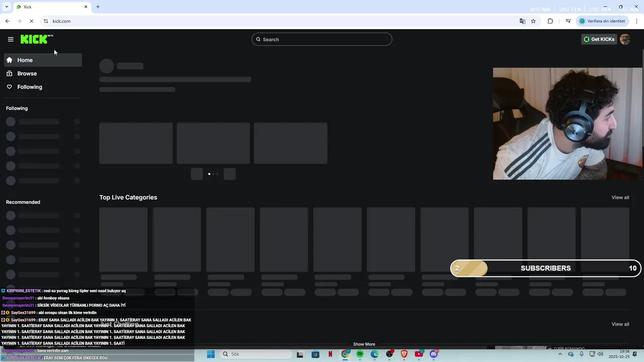Expand the hidden system tray icons chevron
This screenshot has width=644, height=362.
[x=560, y=354]
